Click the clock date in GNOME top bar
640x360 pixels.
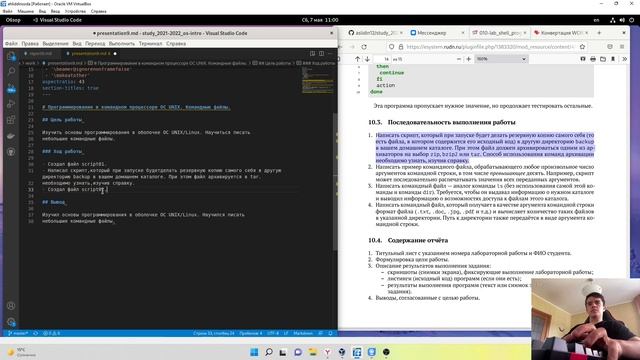(x=320, y=20)
